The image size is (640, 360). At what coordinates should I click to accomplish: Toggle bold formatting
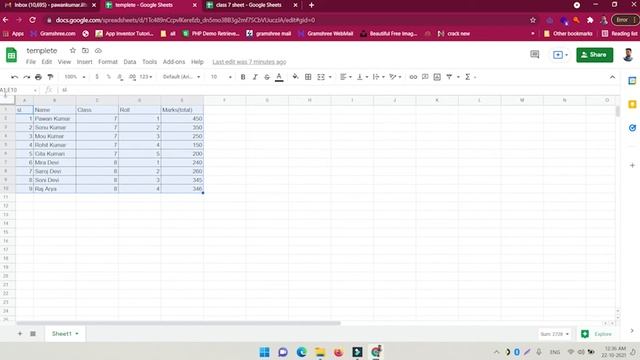[x=243, y=77]
